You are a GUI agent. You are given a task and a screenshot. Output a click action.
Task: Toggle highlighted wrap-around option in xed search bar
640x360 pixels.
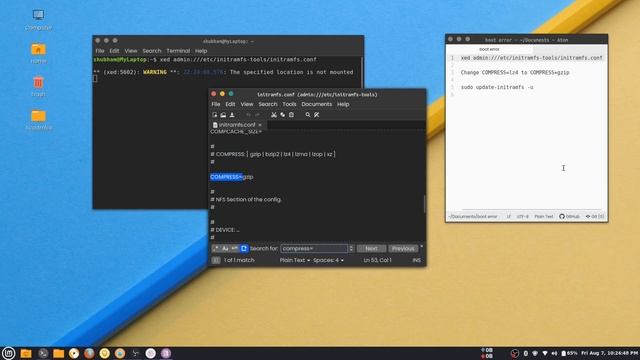(244, 248)
